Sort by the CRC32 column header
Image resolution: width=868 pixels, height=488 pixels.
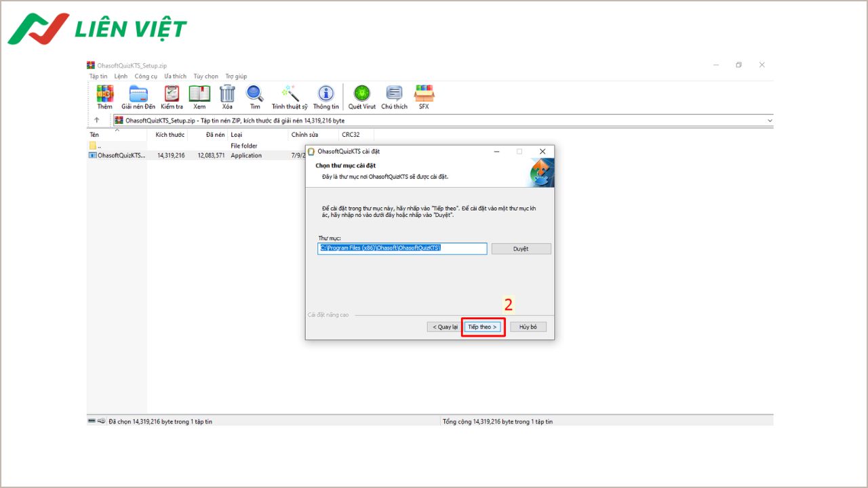[356, 135]
